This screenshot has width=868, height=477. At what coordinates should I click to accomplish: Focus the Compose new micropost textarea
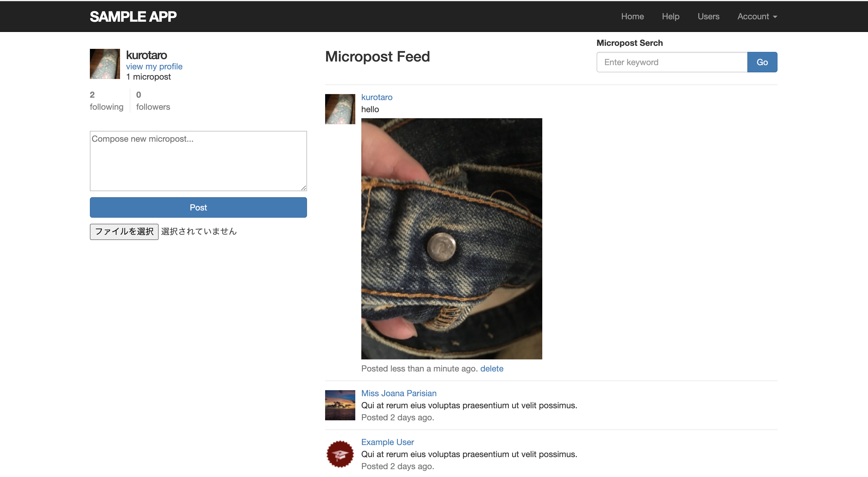tap(198, 161)
